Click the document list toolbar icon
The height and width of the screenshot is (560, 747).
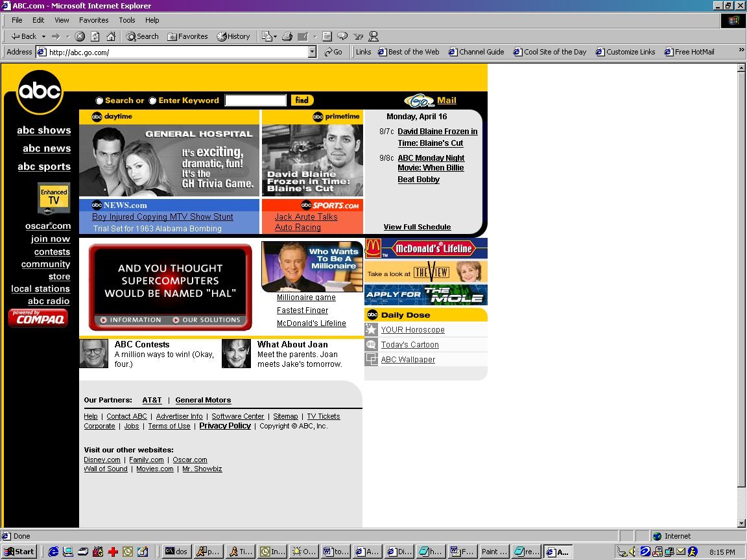point(327,36)
